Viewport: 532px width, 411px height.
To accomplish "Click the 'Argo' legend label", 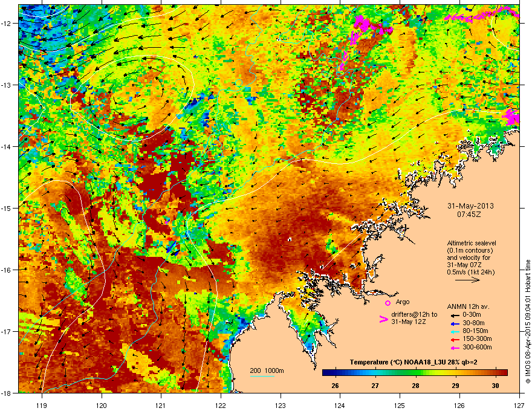I will coord(403,302).
